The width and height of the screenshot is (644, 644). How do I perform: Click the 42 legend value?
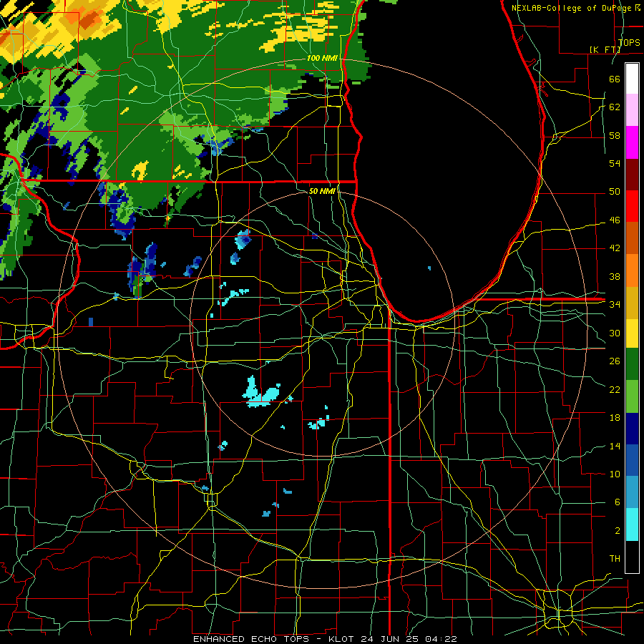pos(615,248)
